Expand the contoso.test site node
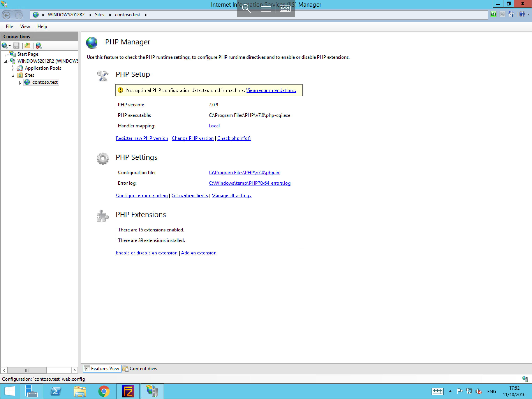This screenshot has width=532, height=399. click(x=20, y=83)
